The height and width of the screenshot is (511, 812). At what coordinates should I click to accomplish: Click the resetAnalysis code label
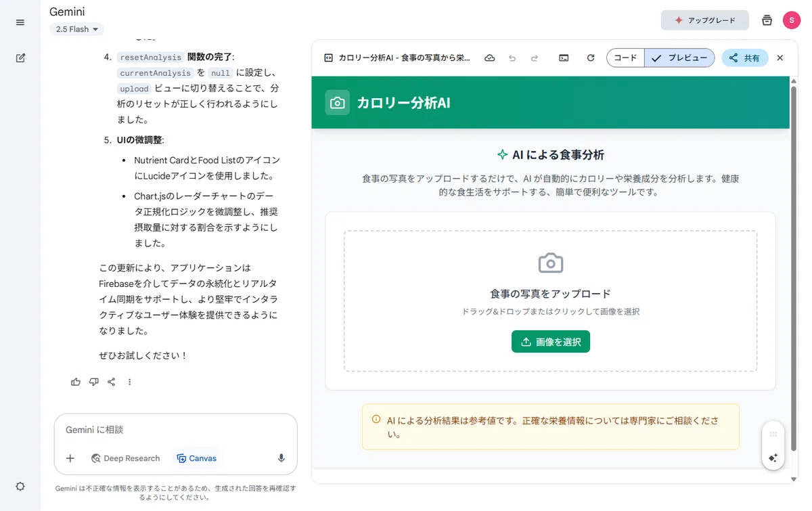coord(150,58)
